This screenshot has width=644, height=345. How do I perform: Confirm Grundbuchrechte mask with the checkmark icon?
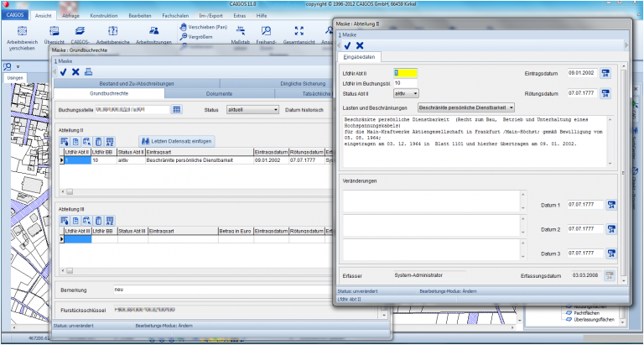point(63,72)
